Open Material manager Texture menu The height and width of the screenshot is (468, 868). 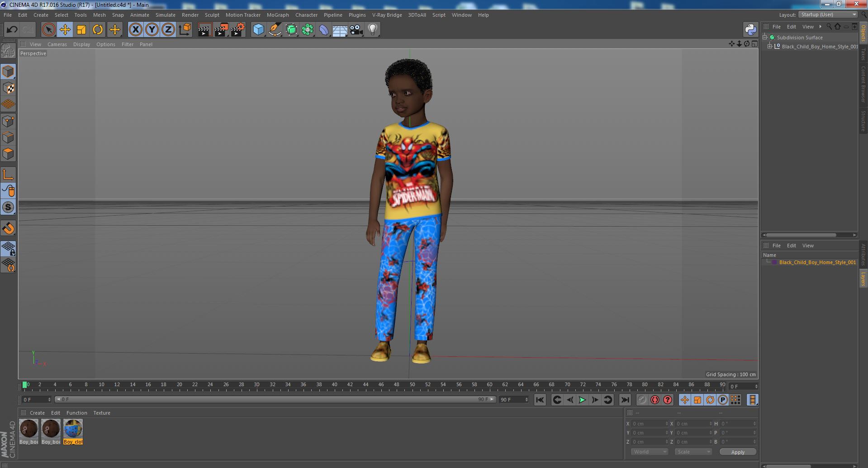coord(102,413)
